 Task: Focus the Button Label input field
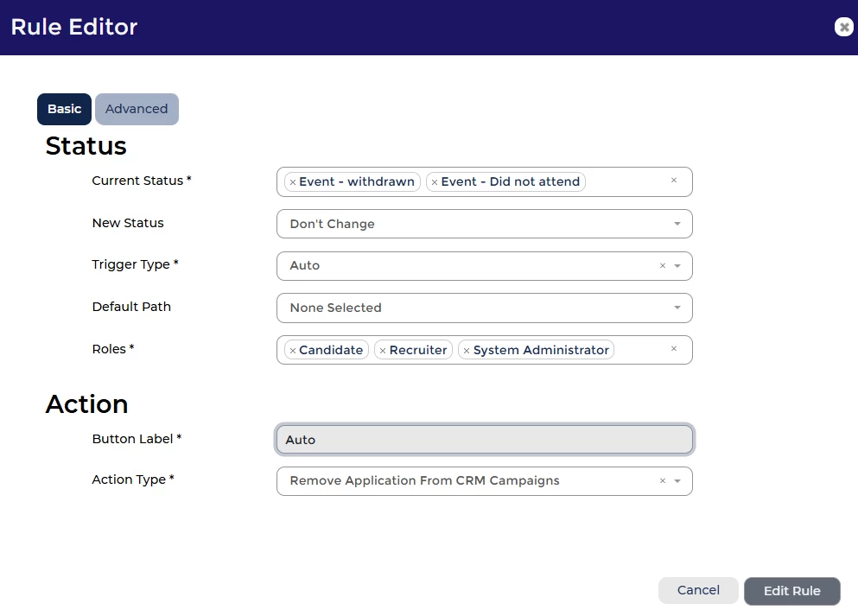[x=484, y=440]
